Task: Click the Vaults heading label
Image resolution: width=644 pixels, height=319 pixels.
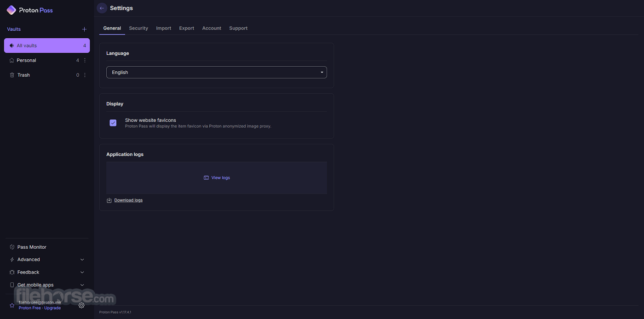Action: [x=14, y=29]
